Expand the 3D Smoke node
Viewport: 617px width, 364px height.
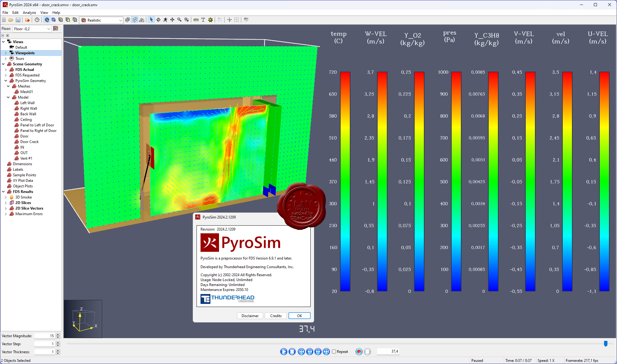6,197
